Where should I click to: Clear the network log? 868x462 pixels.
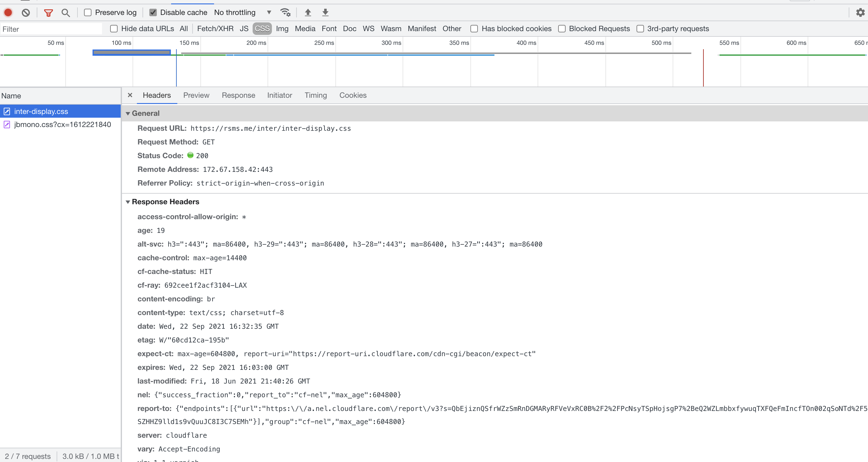click(x=26, y=12)
